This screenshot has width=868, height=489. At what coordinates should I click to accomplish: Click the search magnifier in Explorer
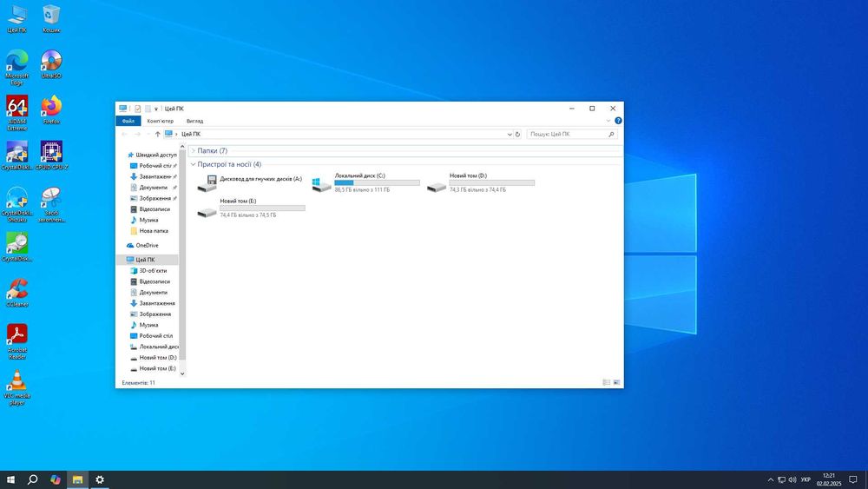(611, 134)
